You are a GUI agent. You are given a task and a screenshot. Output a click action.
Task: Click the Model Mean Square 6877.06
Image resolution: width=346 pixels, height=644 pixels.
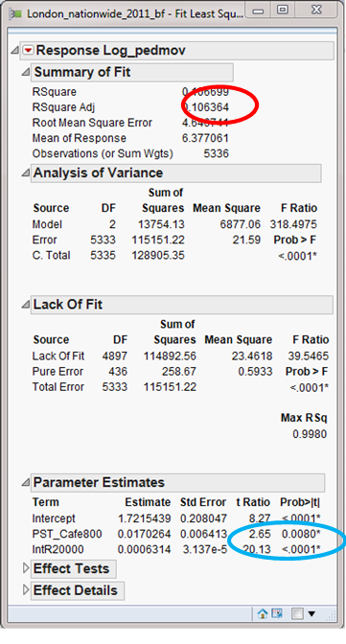click(x=242, y=224)
